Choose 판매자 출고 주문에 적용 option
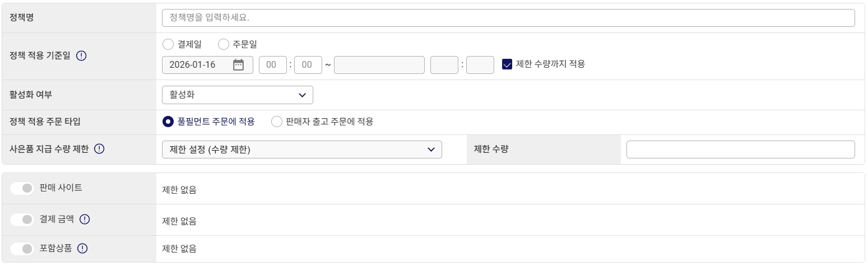Screen dimensions: 868x266 click(x=276, y=122)
